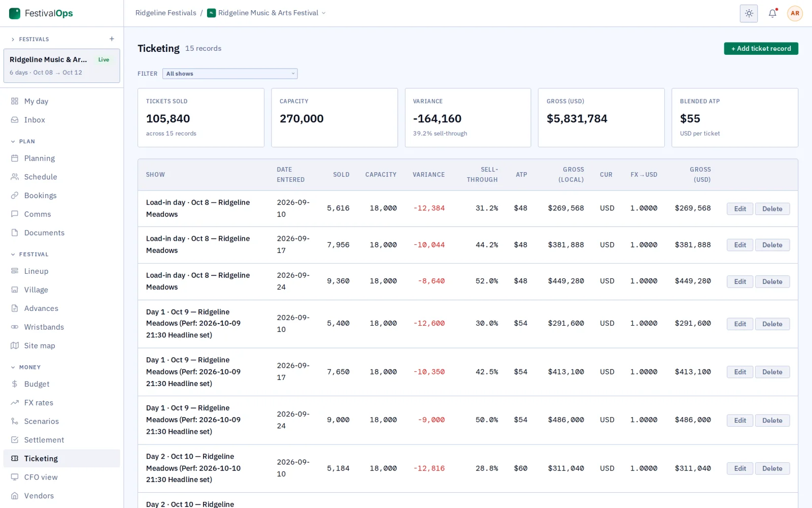812x508 pixels.
Task: Open the Site map
Action: tap(62, 345)
